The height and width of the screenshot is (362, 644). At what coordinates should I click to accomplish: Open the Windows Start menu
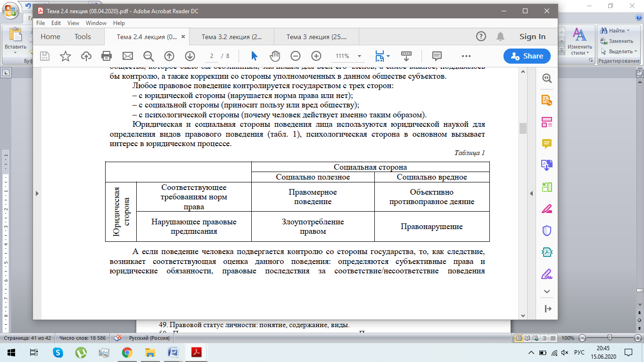(11, 352)
